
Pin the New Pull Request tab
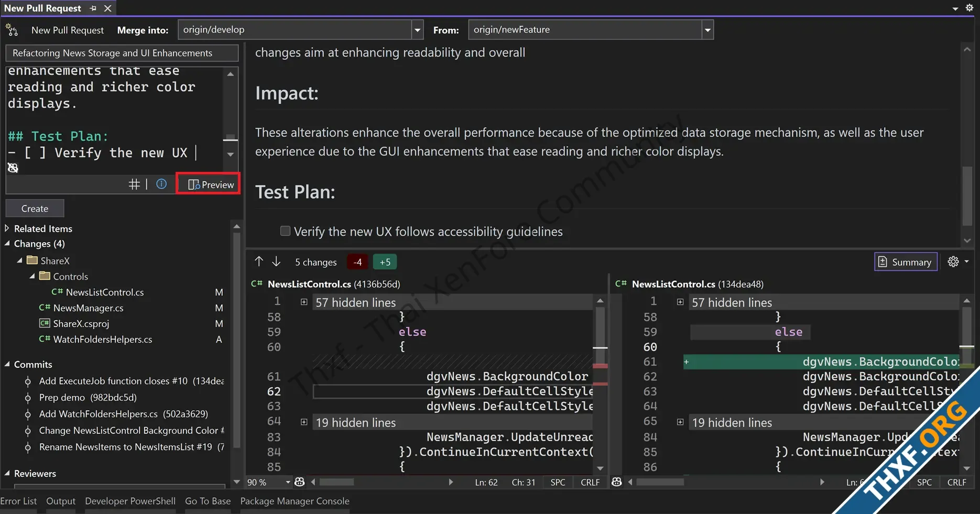93,8
